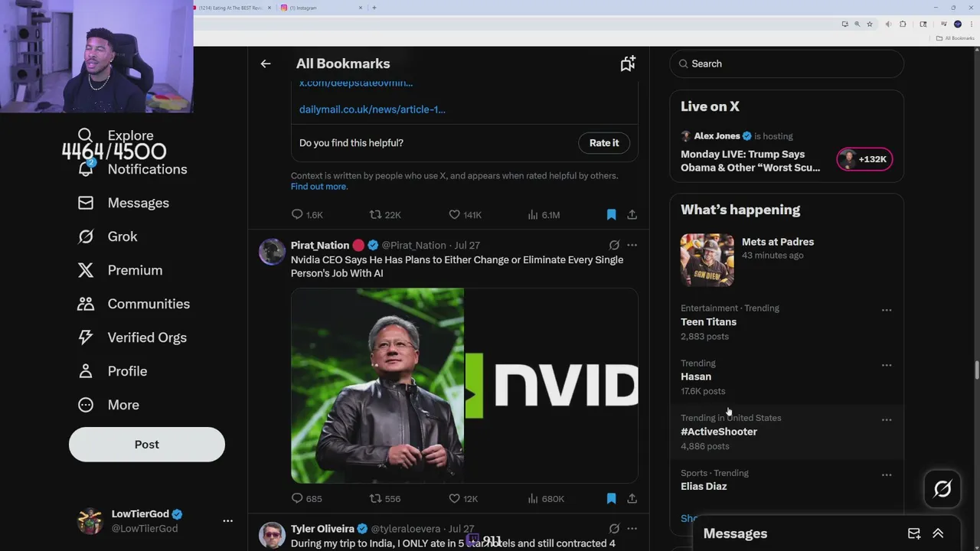
Task: Open Premium in the sidebar
Action: (x=119, y=270)
